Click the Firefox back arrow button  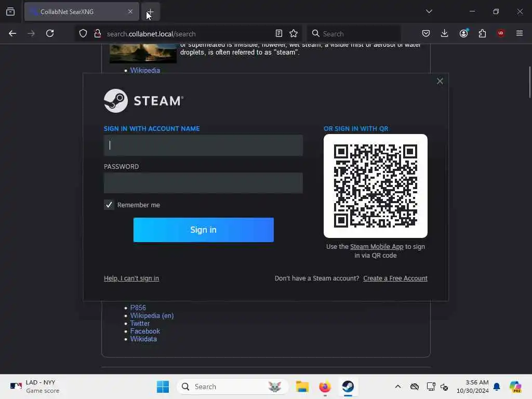[x=12, y=33]
